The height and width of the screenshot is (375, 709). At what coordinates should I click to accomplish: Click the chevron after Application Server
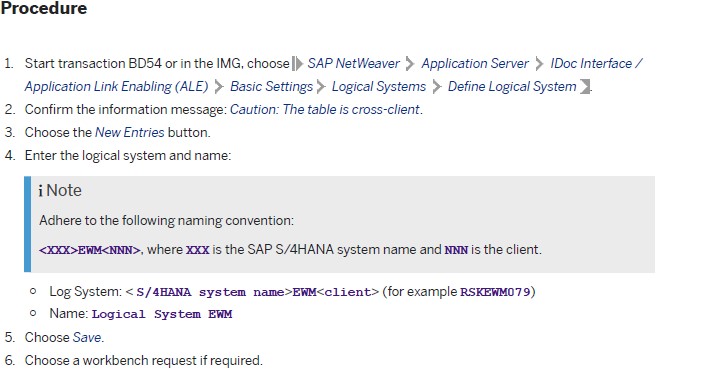[x=539, y=63]
